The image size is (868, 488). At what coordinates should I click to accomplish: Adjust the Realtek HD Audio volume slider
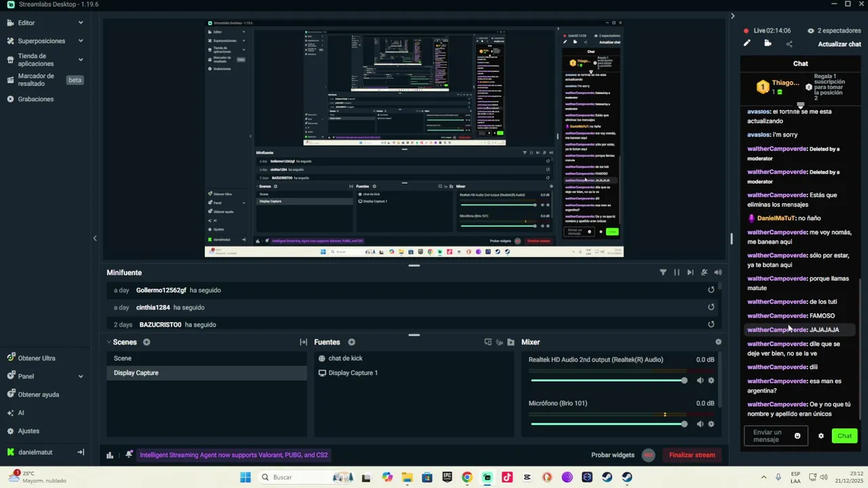point(609,380)
